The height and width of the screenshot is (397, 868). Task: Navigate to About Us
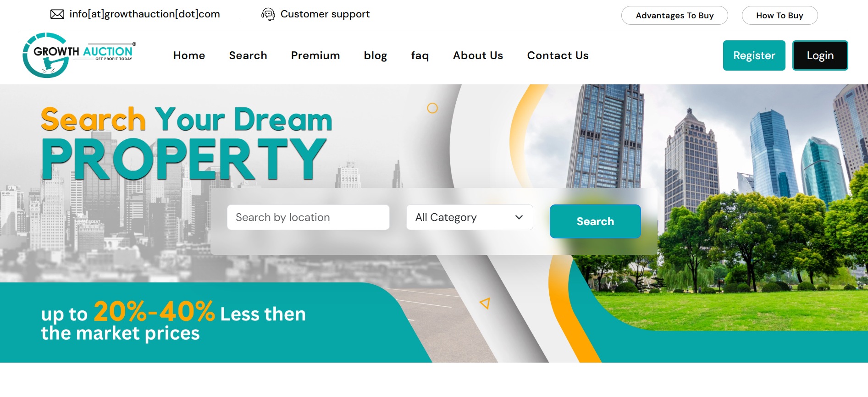(478, 55)
